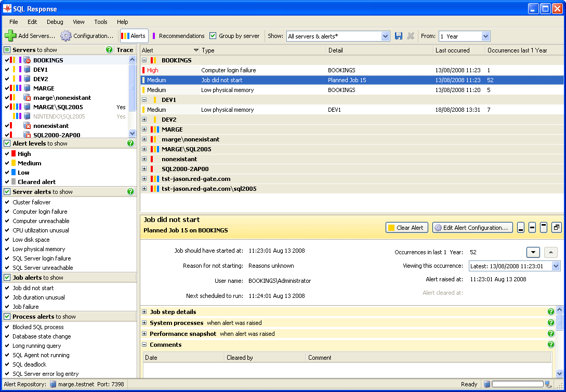The height and width of the screenshot is (392, 566).
Task: Open help for System processes section
Action: pos(551,322)
